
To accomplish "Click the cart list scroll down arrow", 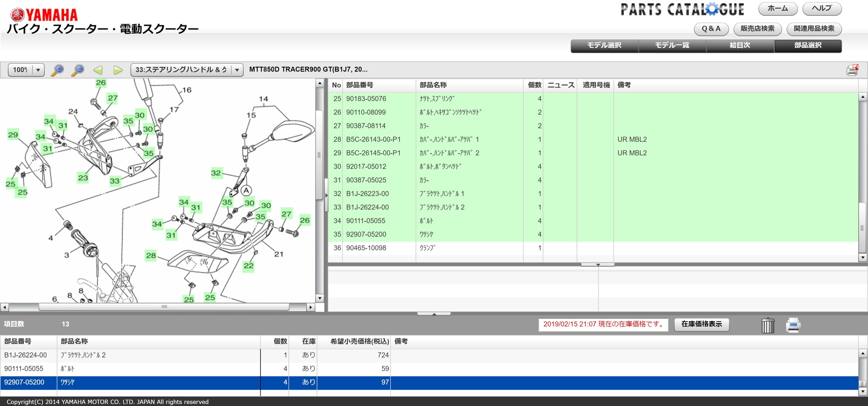I will pyautogui.click(x=863, y=392).
